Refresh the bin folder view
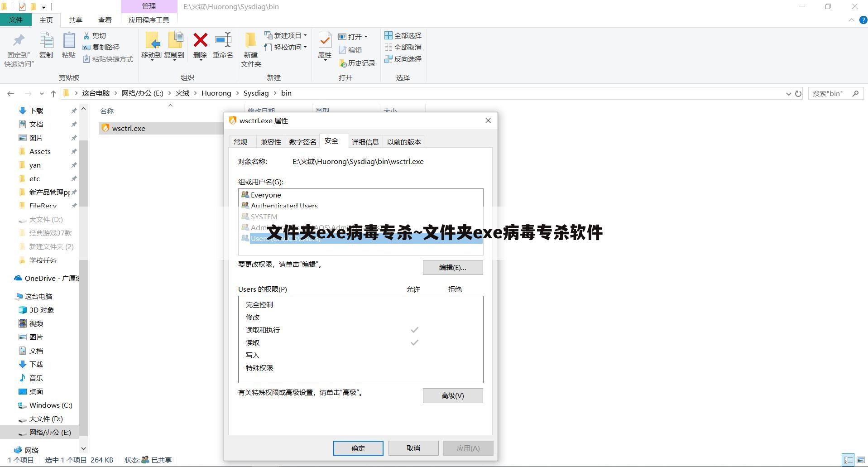This screenshot has width=868, height=467. (x=798, y=94)
